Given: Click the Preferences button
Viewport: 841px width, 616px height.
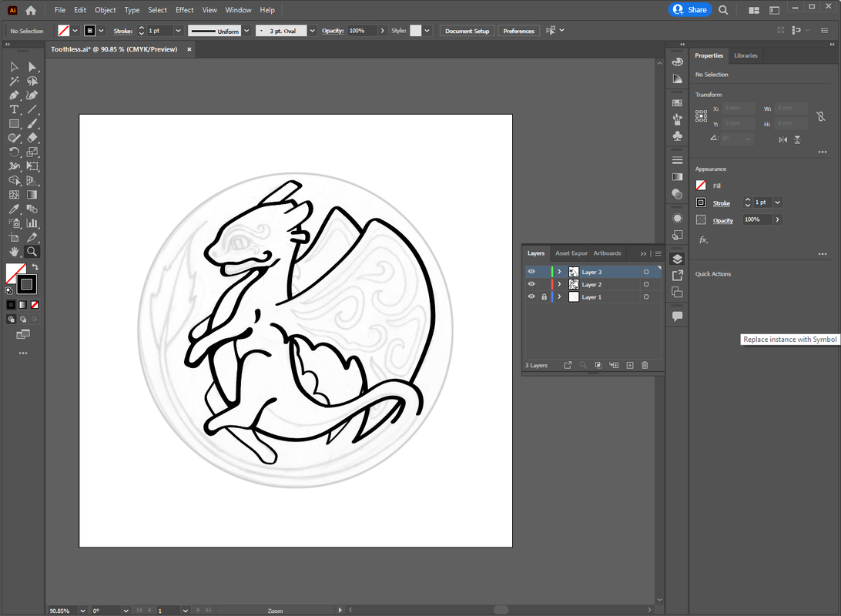Looking at the screenshot, I should pyautogui.click(x=518, y=31).
